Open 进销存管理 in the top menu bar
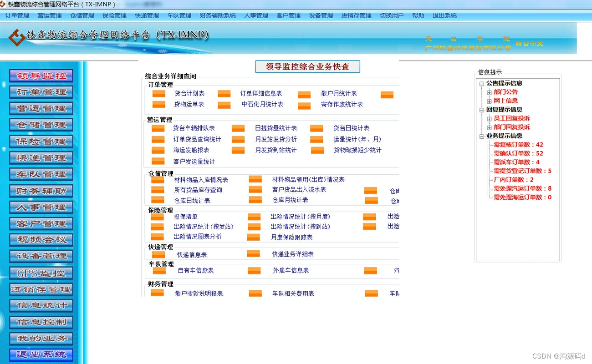The width and height of the screenshot is (592, 364). (x=357, y=15)
